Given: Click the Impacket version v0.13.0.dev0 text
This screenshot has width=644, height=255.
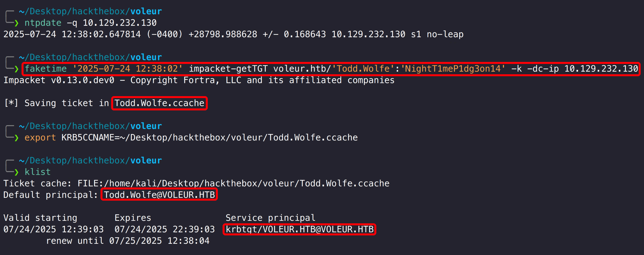Looking at the screenshot, I should (83, 80).
